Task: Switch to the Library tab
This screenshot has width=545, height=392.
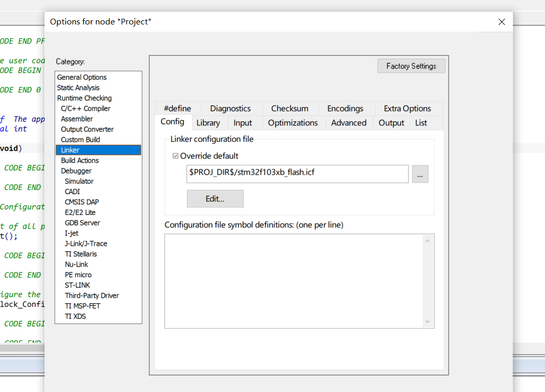Action: click(208, 123)
